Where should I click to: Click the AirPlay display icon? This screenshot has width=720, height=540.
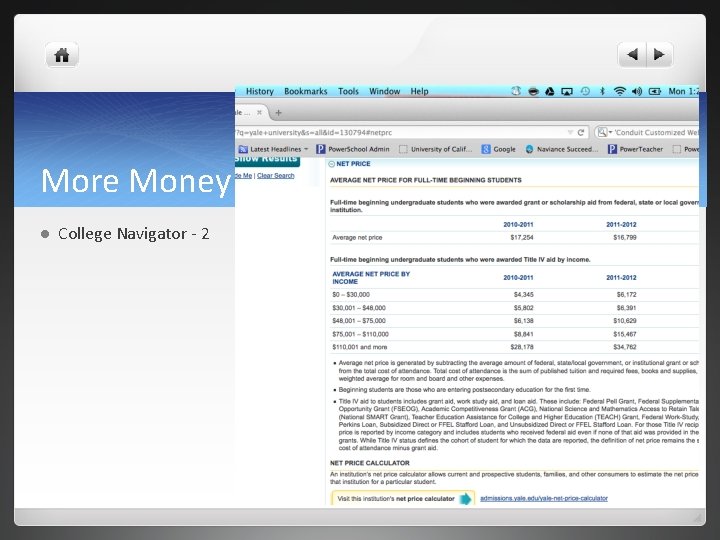(x=567, y=91)
